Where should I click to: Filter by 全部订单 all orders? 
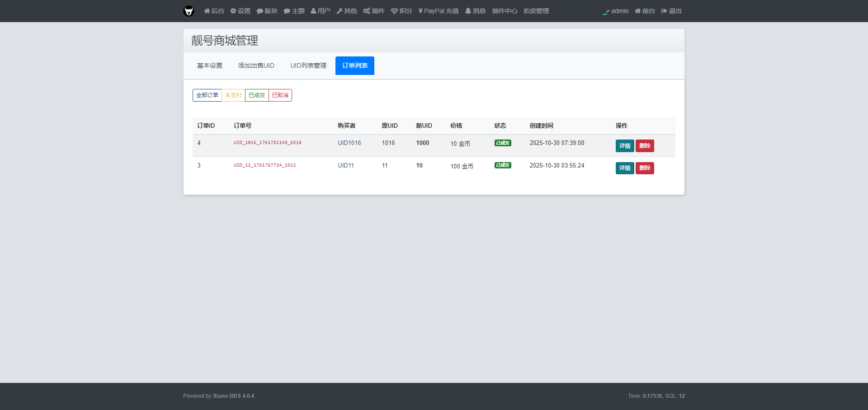[207, 95]
